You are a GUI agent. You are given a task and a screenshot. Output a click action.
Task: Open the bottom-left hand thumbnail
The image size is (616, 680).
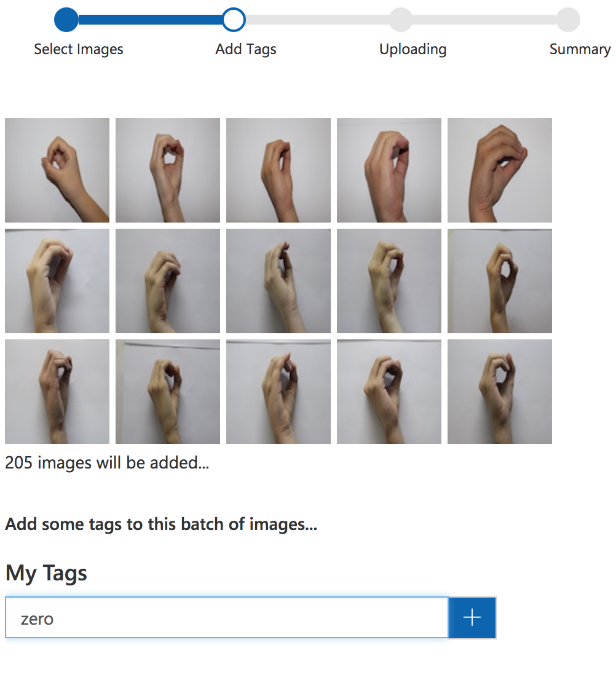(x=57, y=391)
